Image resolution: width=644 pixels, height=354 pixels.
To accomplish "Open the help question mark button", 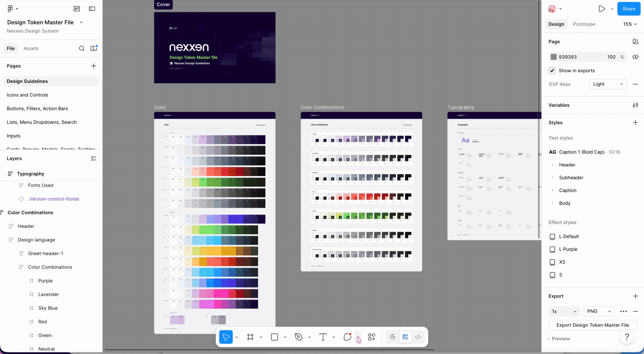I will click(627, 337).
